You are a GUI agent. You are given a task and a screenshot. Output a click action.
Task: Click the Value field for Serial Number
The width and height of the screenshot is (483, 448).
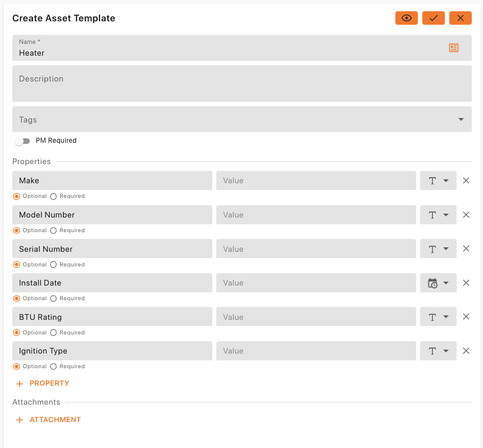[316, 249]
